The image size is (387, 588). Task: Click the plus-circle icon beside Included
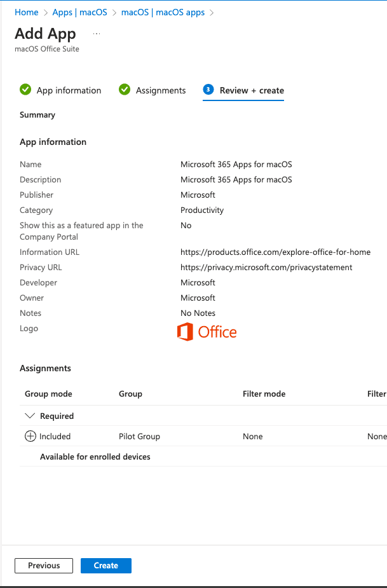coord(30,436)
